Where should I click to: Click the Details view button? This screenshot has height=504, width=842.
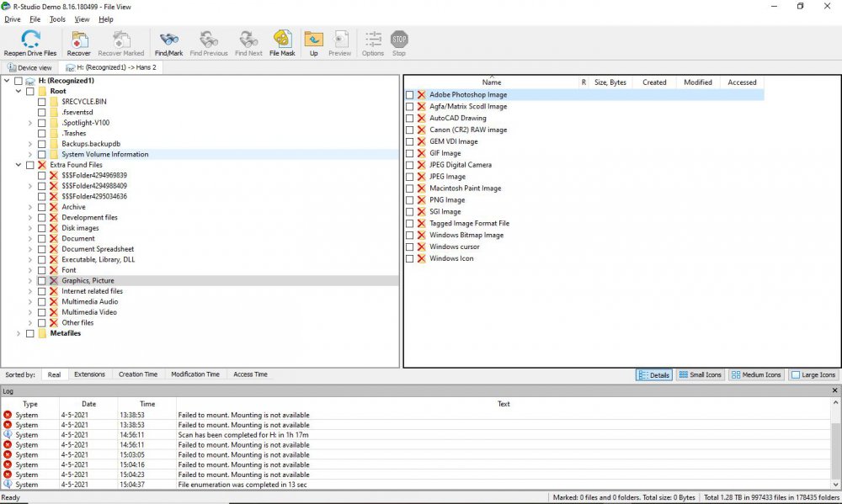click(x=653, y=374)
